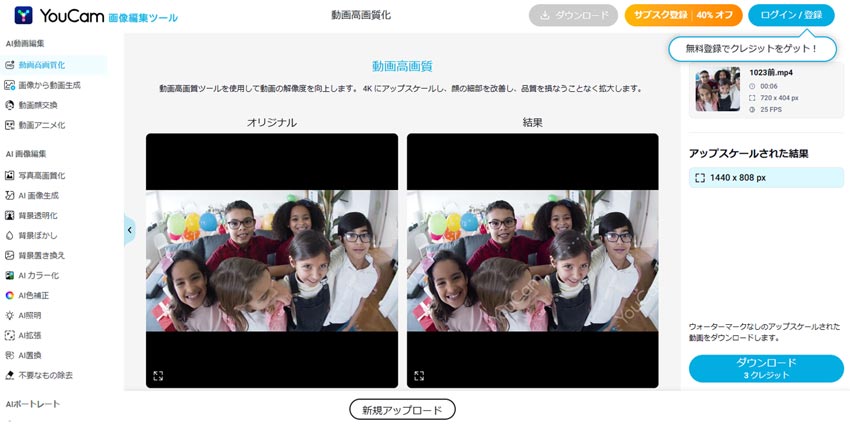Screen dimensions: 850x425
Task: Click the AIポートレート section heading
Action: click(x=33, y=404)
